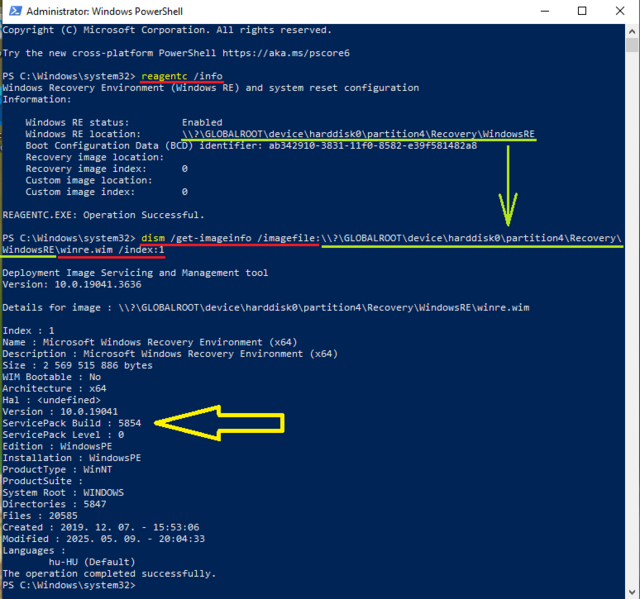This screenshot has width=640, height=599.
Task: Close the PowerShell window
Action: pos(620,11)
